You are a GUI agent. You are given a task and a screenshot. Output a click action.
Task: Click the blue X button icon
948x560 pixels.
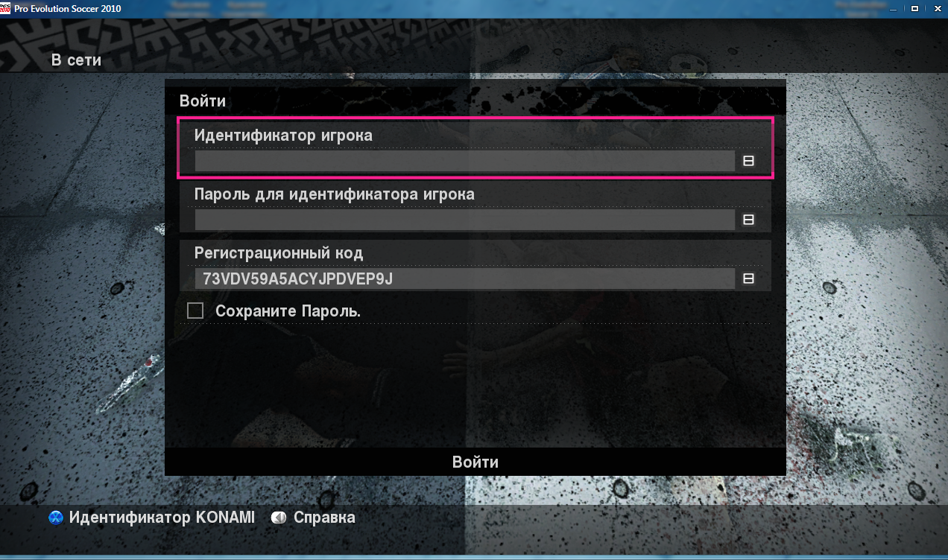pyautogui.click(x=56, y=518)
